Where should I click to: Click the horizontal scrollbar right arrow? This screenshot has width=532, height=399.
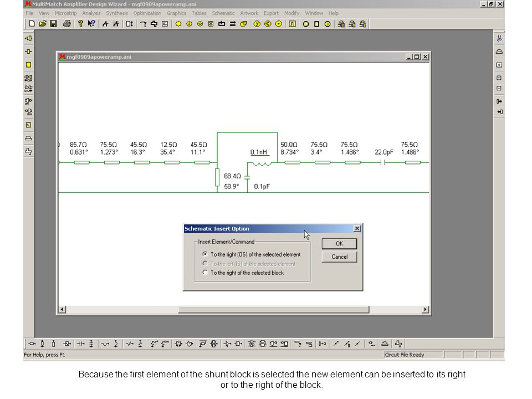425,309
